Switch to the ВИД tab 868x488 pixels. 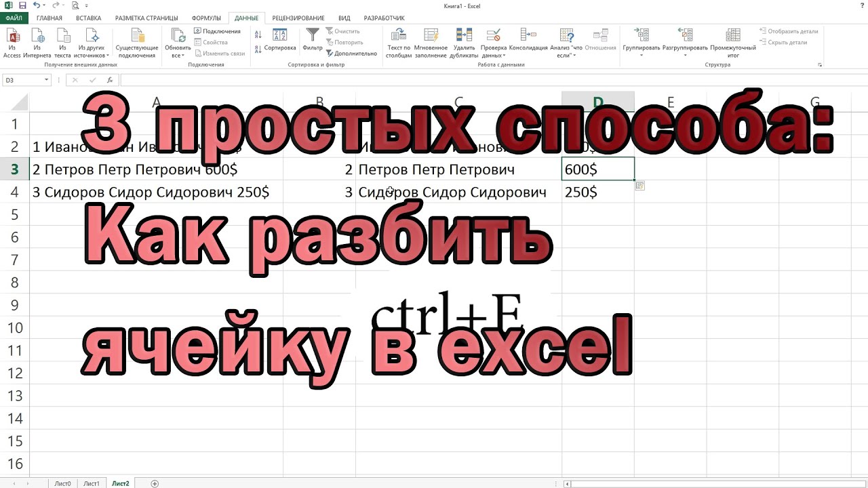(x=344, y=18)
